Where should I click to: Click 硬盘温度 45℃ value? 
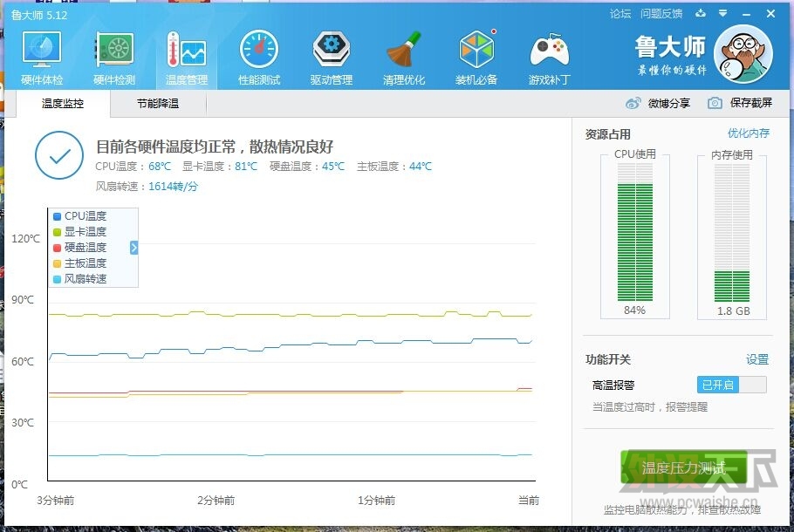[x=333, y=166]
